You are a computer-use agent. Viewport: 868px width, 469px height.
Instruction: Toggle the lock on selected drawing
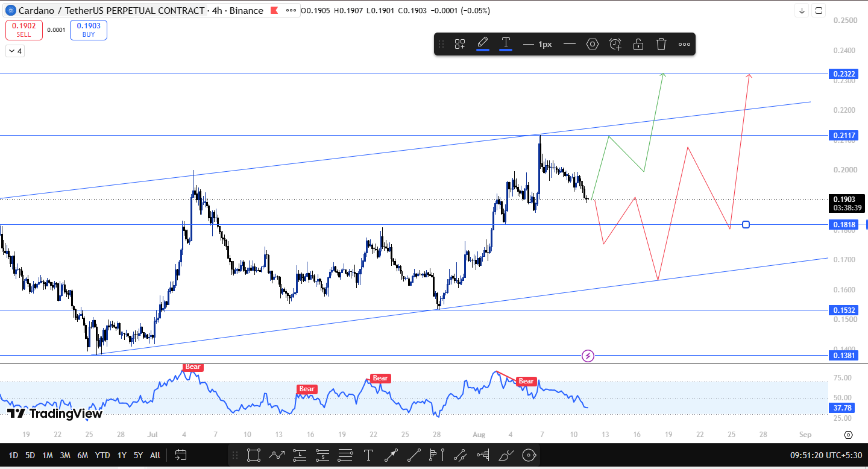point(638,44)
